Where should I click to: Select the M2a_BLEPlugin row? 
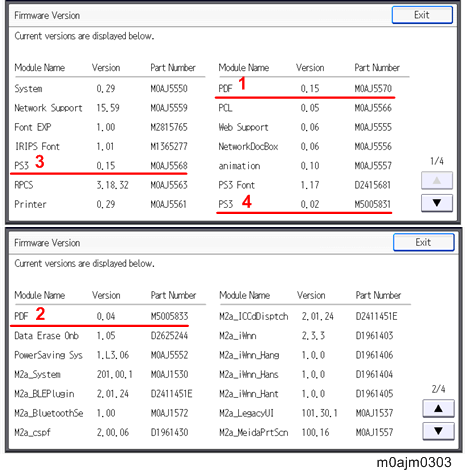coord(103,394)
